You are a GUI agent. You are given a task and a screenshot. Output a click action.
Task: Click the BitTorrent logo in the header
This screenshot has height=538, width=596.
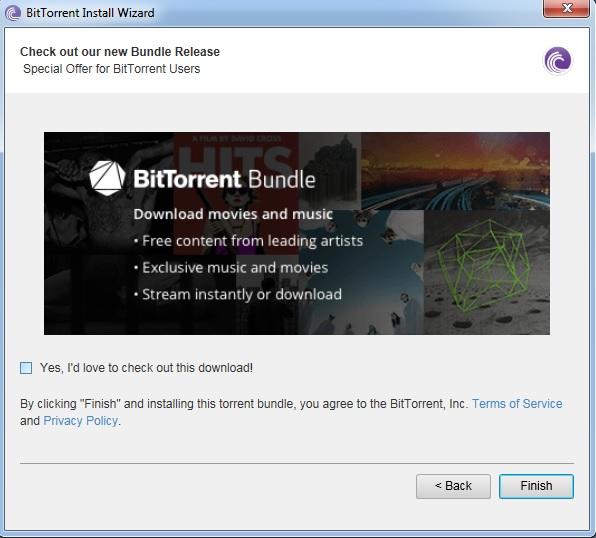click(558, 60)
